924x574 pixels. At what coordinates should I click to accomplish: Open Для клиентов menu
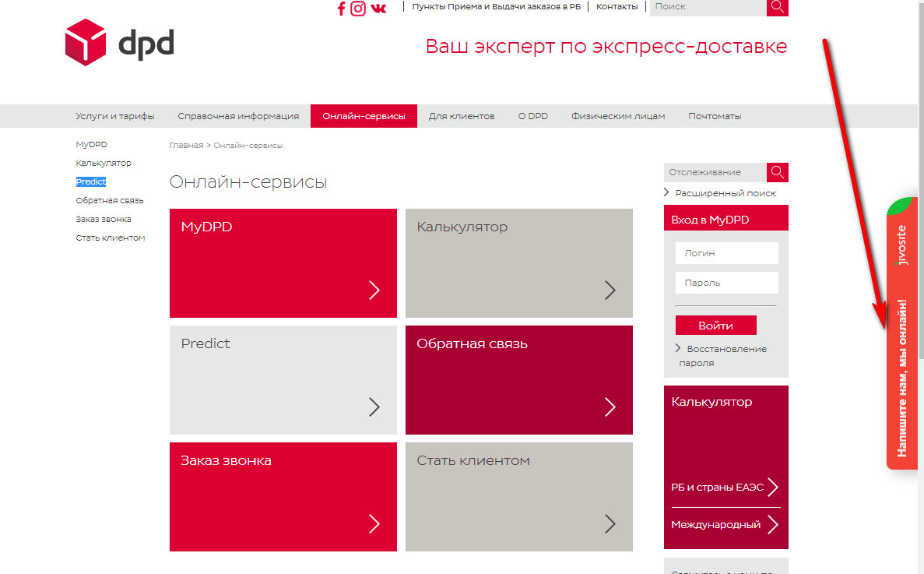(x=462, y=116)
